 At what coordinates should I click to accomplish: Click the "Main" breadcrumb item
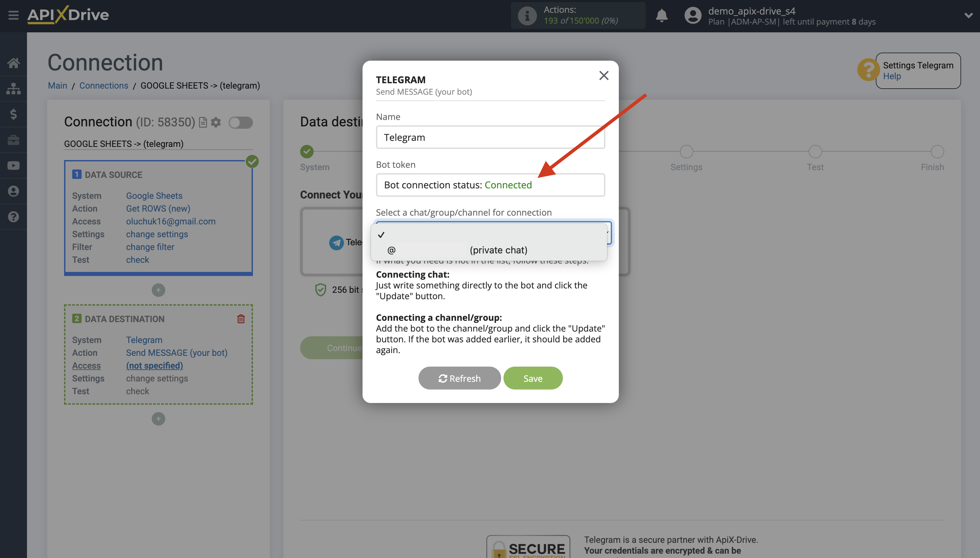(x=57, y=86)
